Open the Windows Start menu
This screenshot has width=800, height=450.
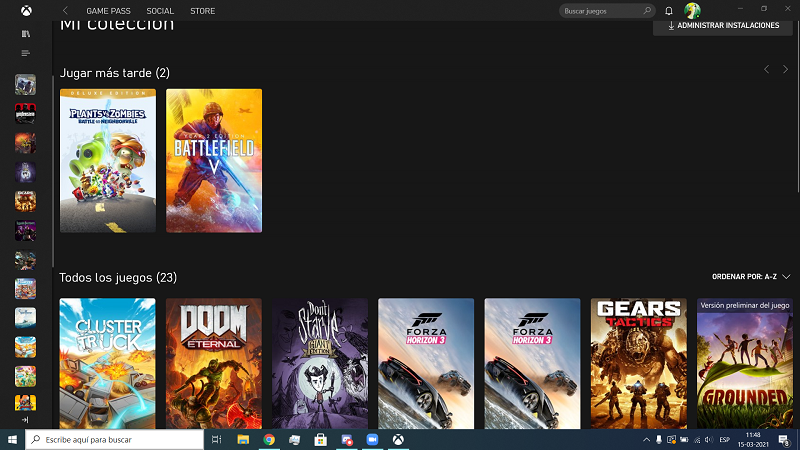12,439
